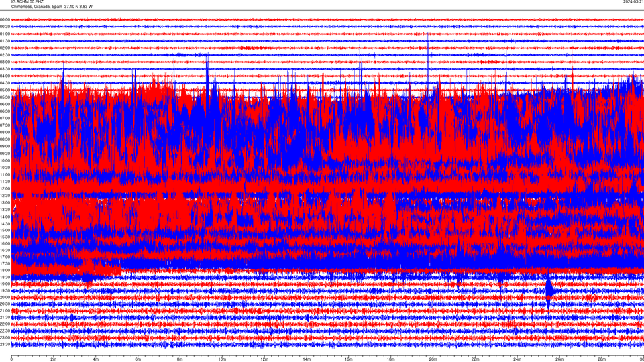The width and height of the screenshot is (644, 362).
Task: Click the 13:00 time label
Action: [x=5, y=202]
